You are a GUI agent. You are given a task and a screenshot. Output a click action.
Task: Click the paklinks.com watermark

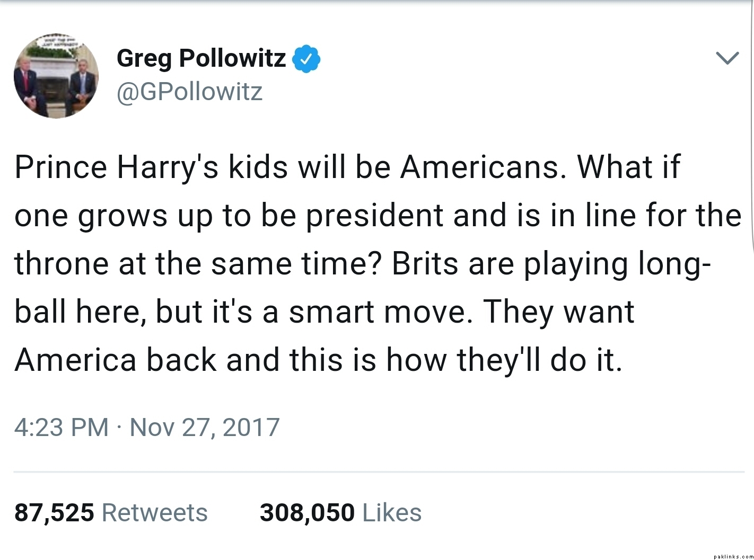(732, 556)
